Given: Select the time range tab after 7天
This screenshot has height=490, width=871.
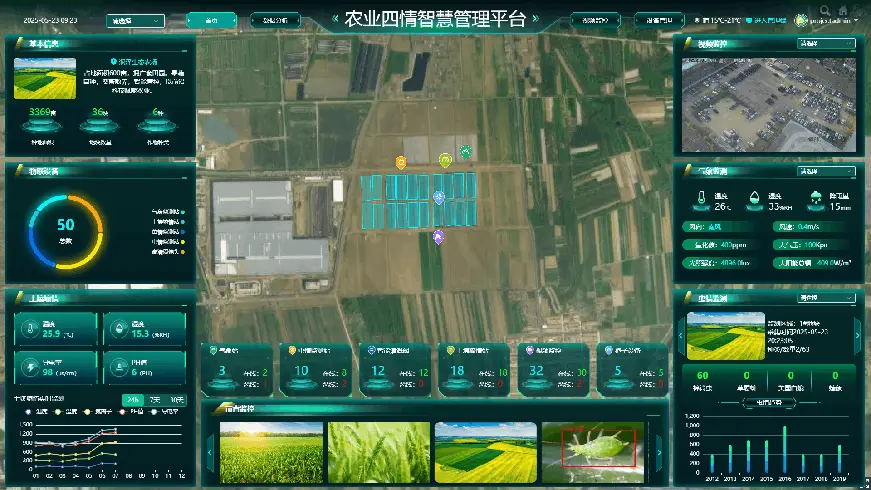Looking at the screenshot, I should [x=176, y=399].
